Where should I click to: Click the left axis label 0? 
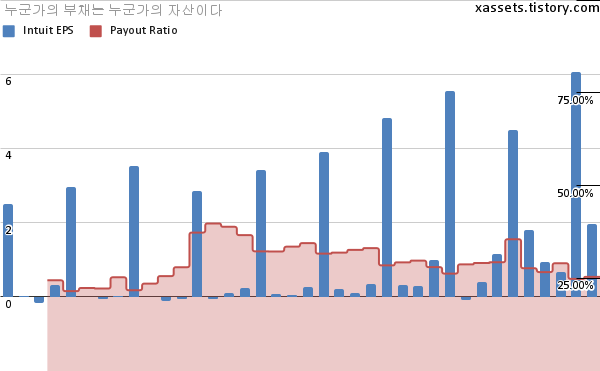point(8,304)
